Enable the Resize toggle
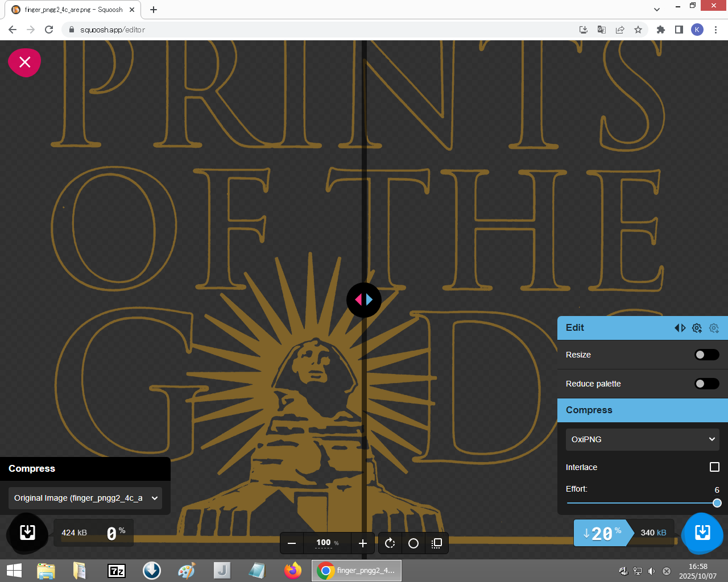This screenshot has width=728, height=582. tap(706, 355)
